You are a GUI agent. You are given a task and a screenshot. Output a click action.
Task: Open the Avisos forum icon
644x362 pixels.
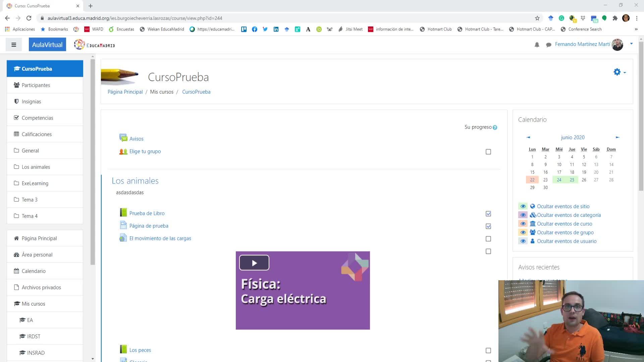123,138
